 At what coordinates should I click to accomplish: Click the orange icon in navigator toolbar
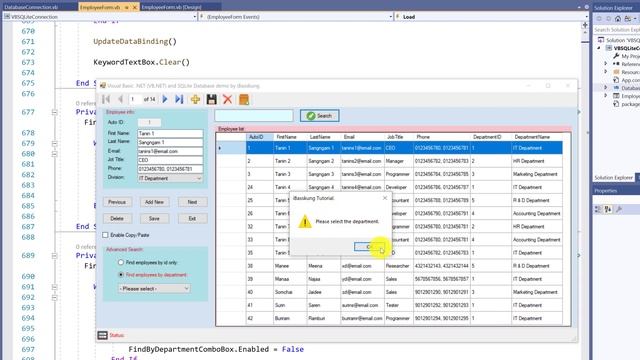coord(244,99)
